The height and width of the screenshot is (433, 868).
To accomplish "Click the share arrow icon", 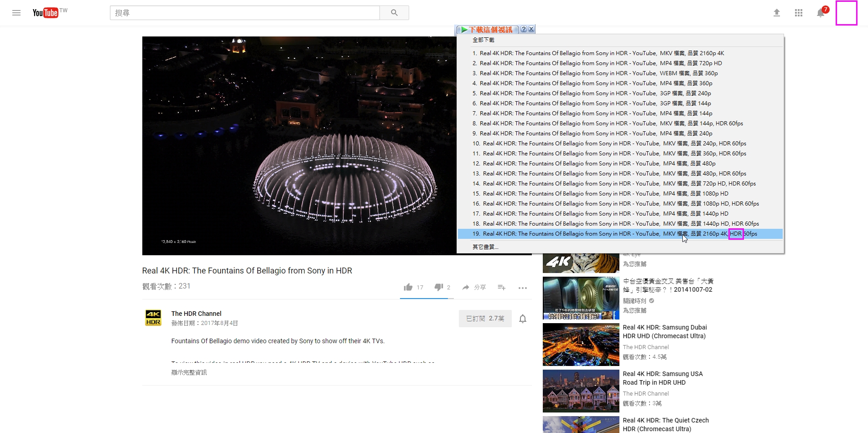I will click(466, 287).
